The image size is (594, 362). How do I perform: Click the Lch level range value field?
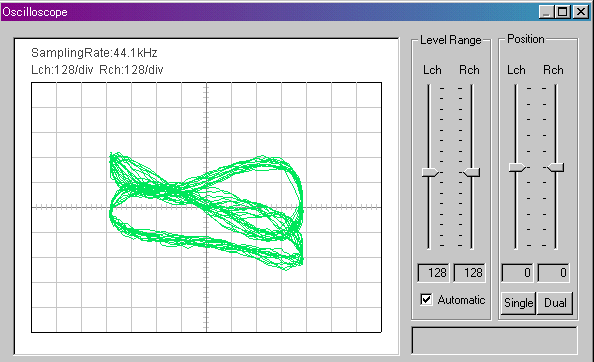click(433, 273)
